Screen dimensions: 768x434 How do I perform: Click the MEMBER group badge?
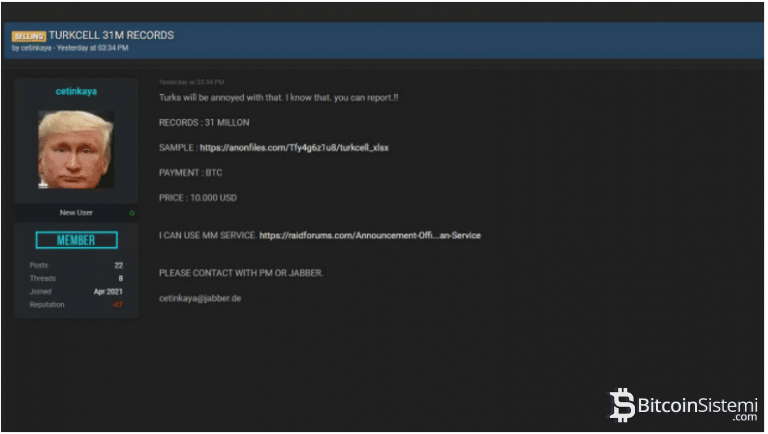(x=76, y=240)
